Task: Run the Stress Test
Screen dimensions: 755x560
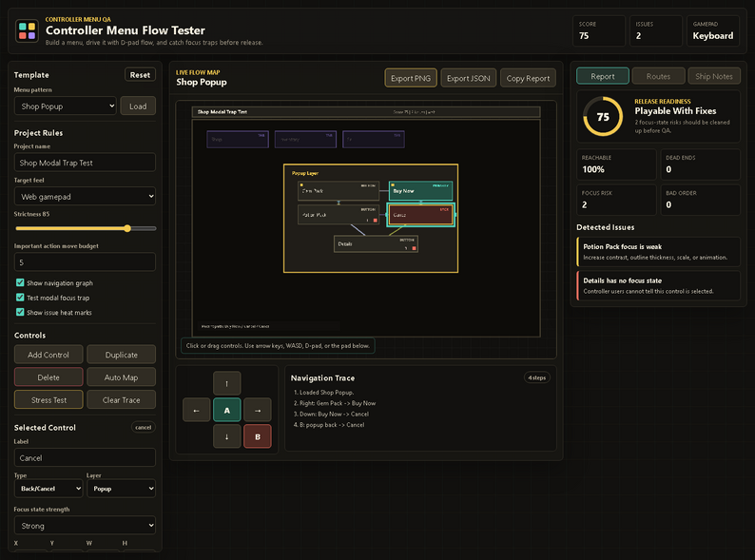Action: pyautogui.click(x=48, y=399)
